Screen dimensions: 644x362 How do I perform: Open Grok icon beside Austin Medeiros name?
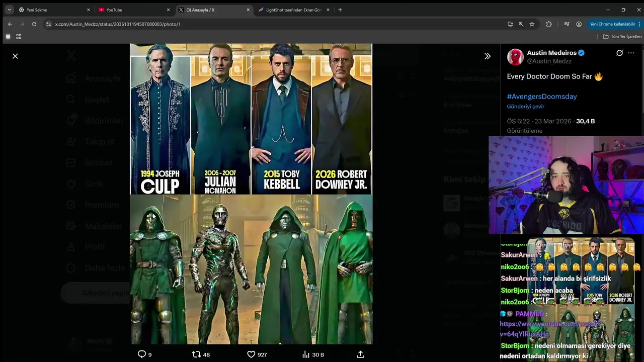[619, 53]
